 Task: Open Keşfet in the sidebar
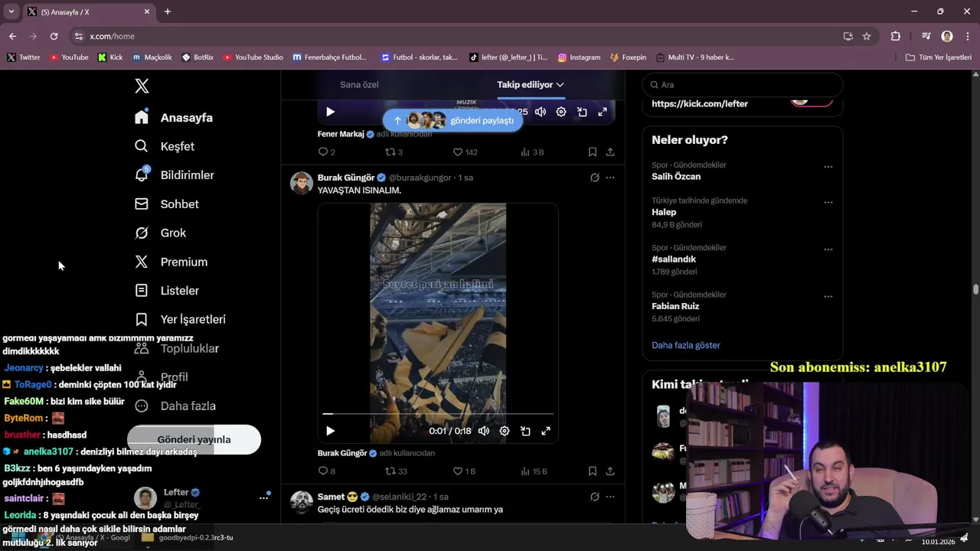click(x=165, y=146)
